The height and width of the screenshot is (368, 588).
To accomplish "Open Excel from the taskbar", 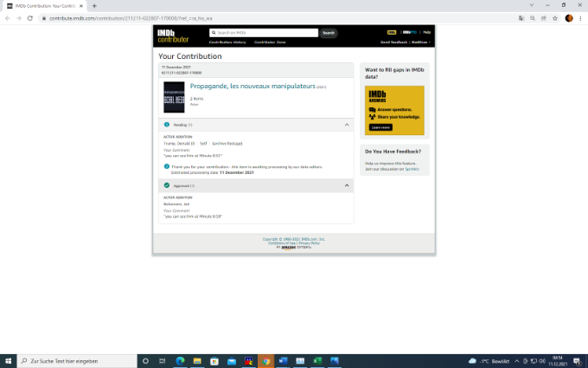I will point(317,361).
